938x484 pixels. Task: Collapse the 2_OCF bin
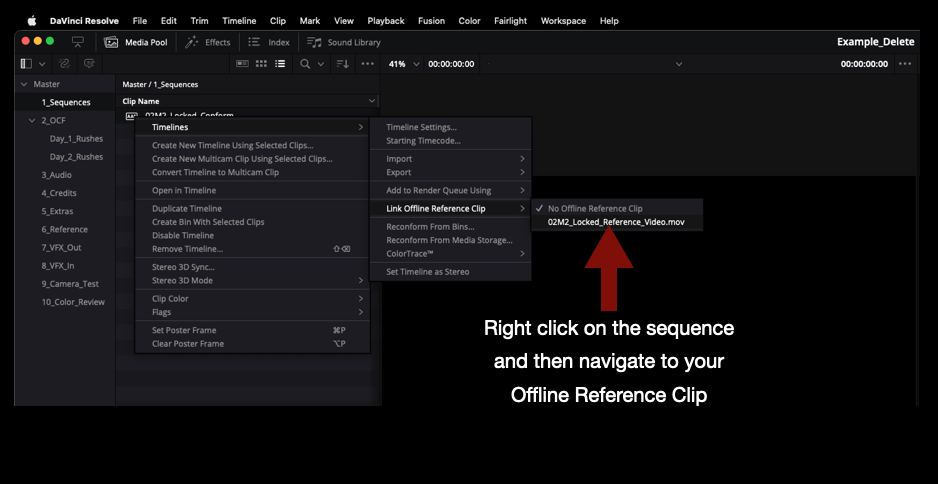(32, 120)
